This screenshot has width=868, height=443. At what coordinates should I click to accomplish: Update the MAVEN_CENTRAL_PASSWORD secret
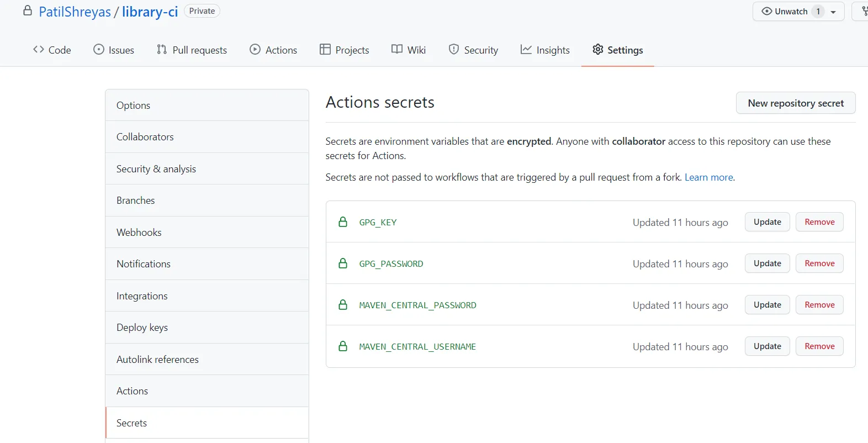(768, 304)
